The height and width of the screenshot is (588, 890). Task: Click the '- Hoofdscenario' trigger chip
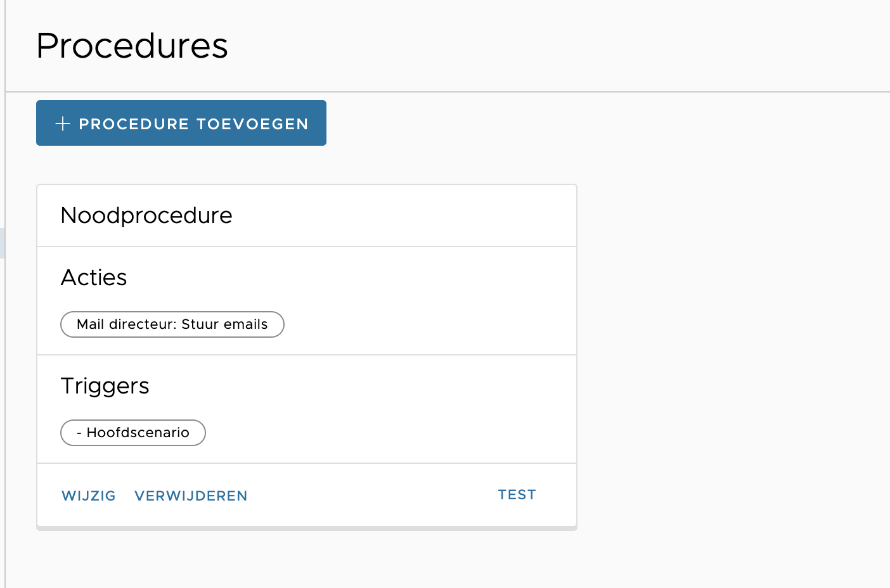(132, 433)
